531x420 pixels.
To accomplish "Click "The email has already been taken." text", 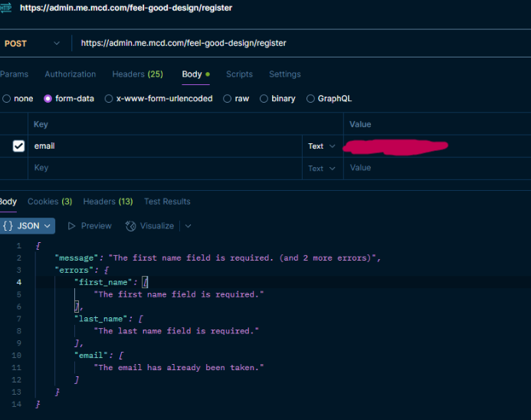I will 179,368.
